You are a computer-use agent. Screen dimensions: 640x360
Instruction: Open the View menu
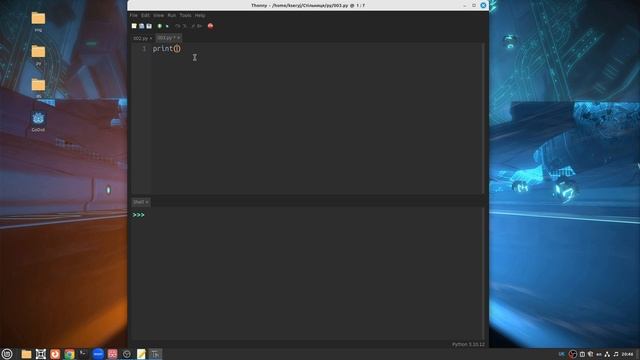(x=158, y=16)
